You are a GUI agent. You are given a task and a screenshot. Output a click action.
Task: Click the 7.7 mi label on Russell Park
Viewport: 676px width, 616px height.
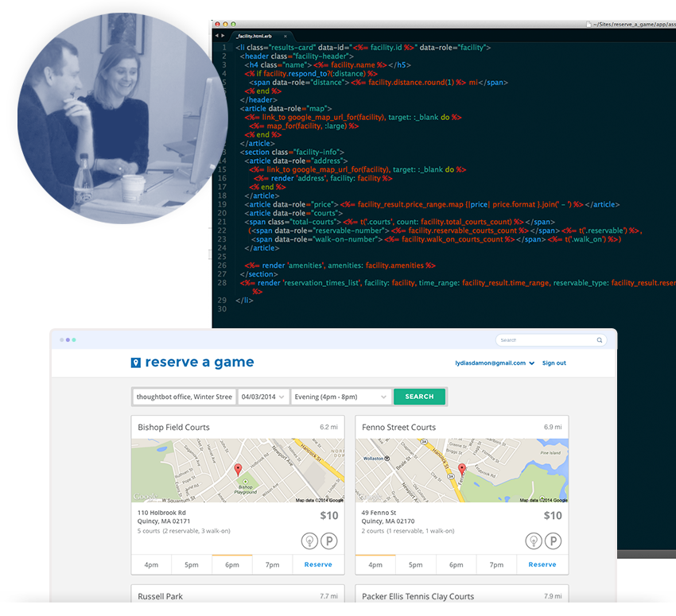click(329, 596)
